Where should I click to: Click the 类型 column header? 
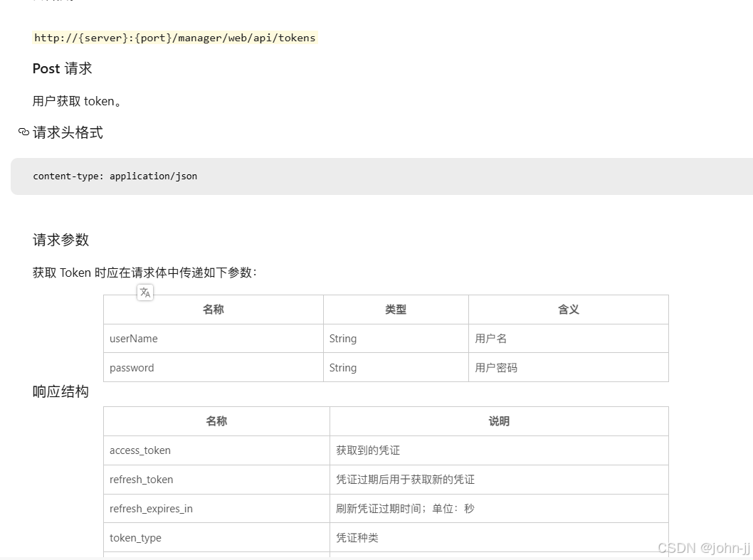(x=396, y=310)
